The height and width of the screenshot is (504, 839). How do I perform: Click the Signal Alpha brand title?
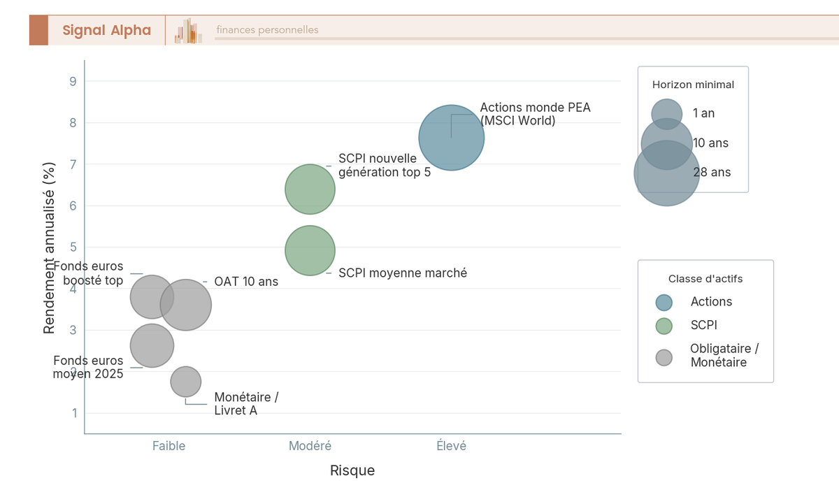tap(107, 30)
